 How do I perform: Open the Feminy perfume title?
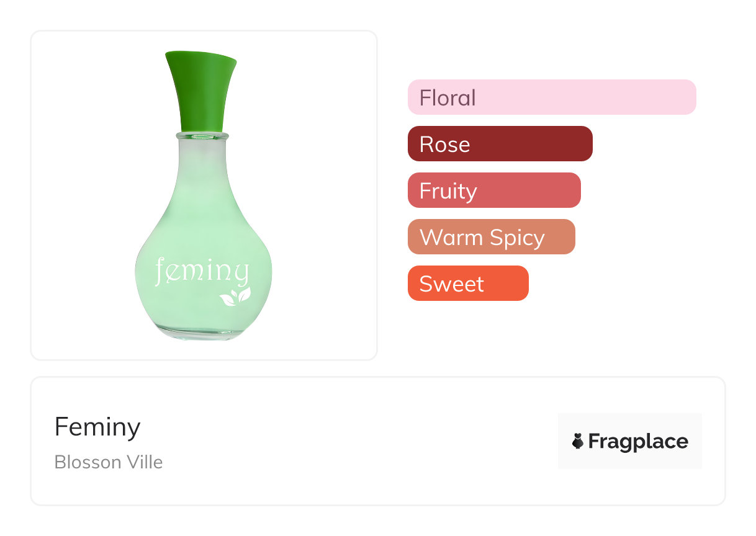coord(97,427)
